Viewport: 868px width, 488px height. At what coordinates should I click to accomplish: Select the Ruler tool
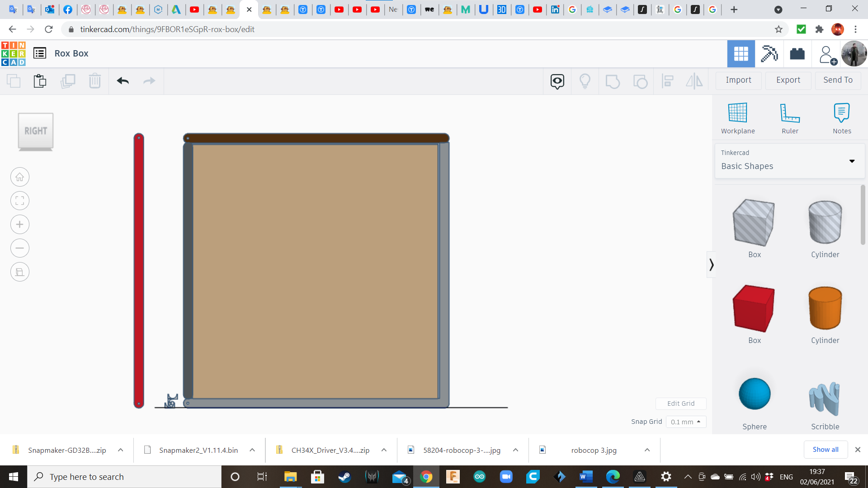(x=790, y=113)
